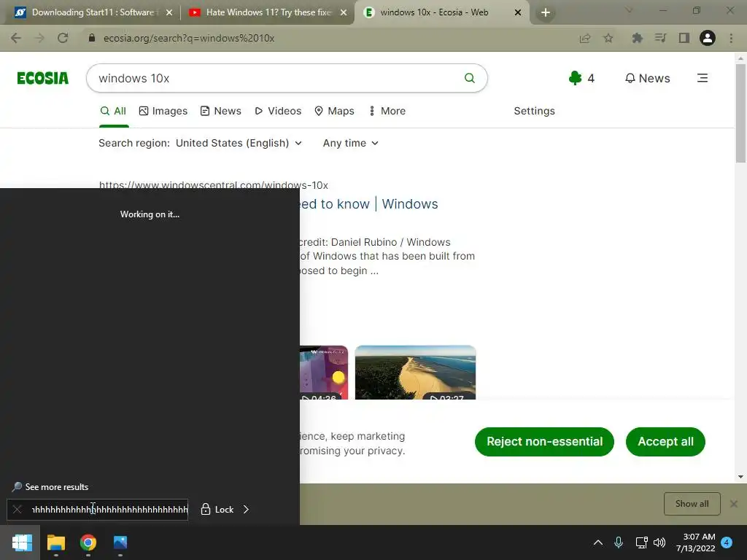Switch to the Videos tab
The height and width of the screenshot is (560, 747).
coord(278,111)
